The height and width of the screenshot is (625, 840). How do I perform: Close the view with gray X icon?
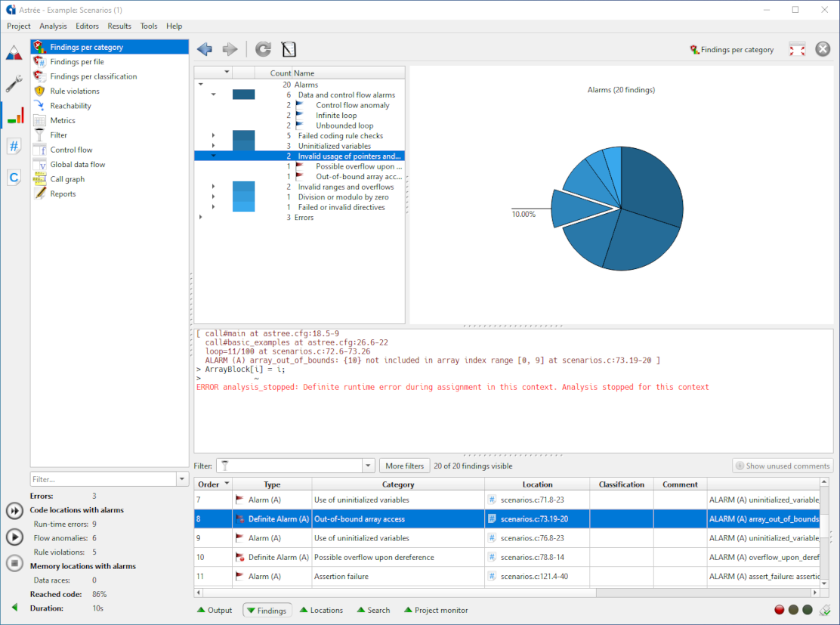coord(823,49)
